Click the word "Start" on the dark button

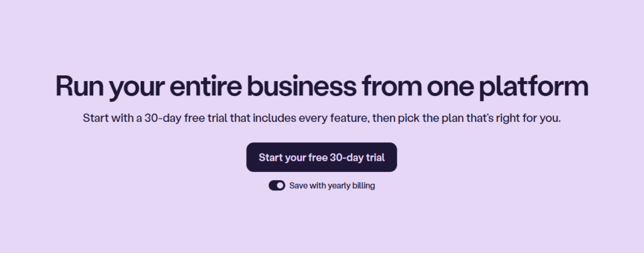tap(271, 157)
